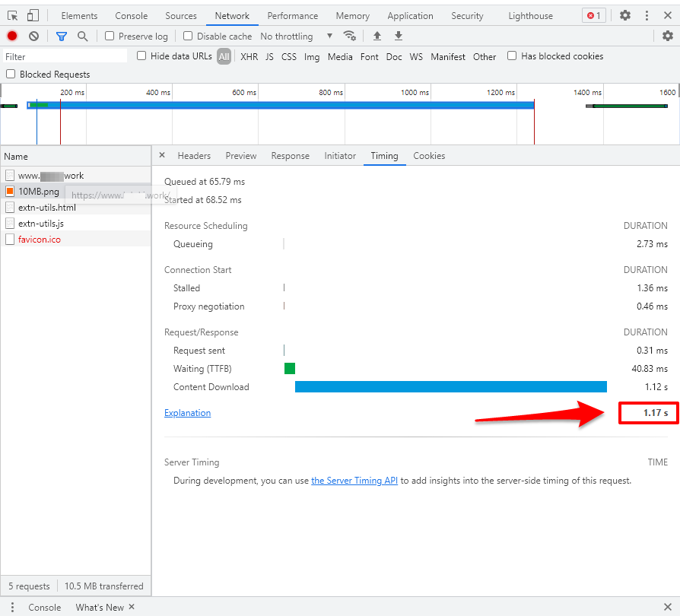Screen dimensions: 680x616
Task: Filter requests by XHR
Action: [x=249, y=57]
